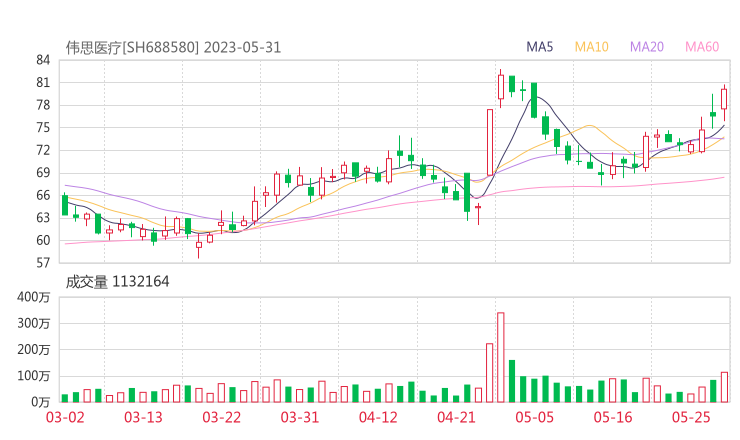Viewport: 740px width, 440px height.
Task: Click the 03-31 date axis label
Action: click(300, 417)
